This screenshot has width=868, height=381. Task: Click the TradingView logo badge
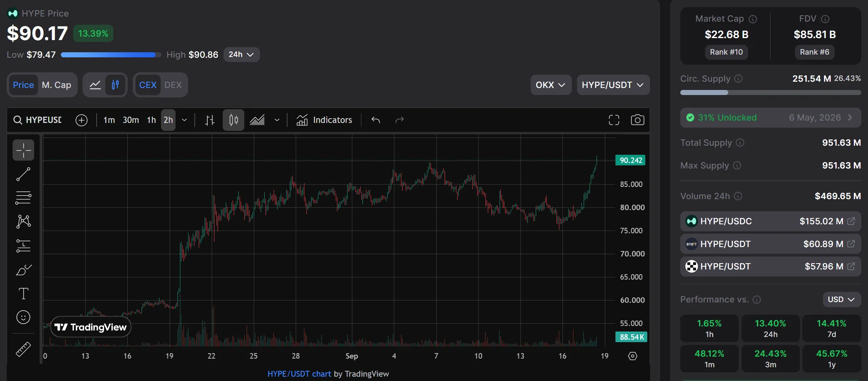point(91,327)
